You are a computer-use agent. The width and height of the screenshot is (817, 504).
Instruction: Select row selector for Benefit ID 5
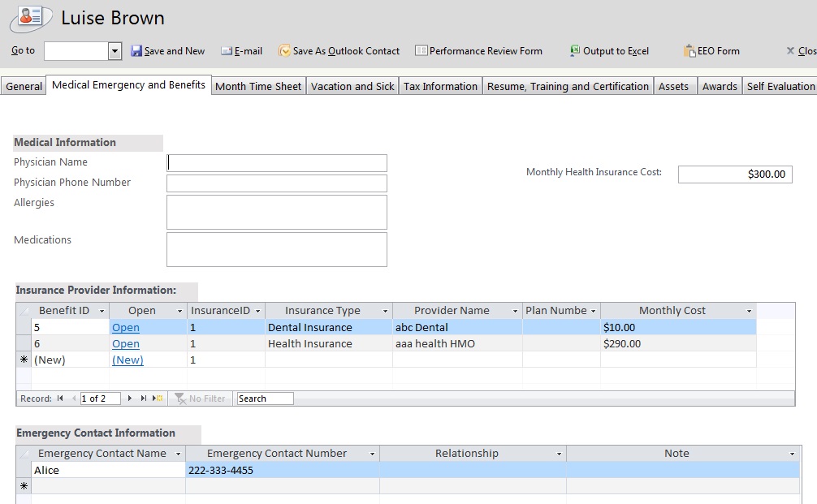(x=24, y=328)
